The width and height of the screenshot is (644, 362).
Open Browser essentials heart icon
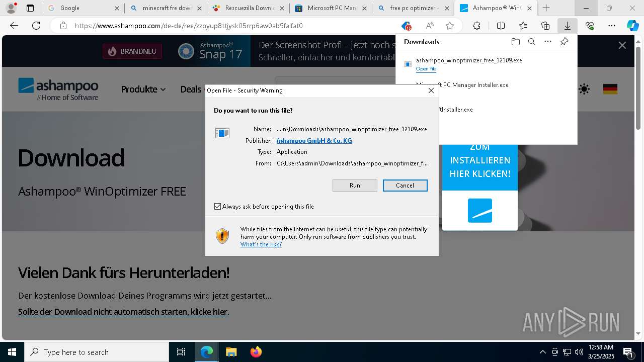[590, 26]
